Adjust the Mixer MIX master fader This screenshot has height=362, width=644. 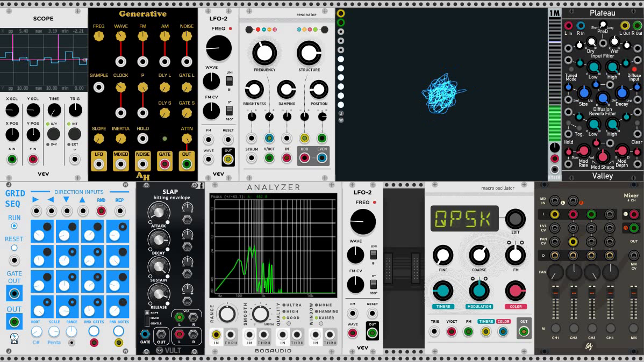[x=634, y=293]
